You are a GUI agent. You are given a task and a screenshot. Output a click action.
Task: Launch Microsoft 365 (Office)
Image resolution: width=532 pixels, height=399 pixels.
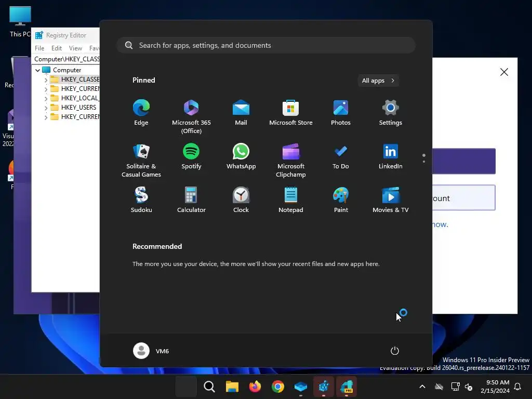(191, 116)
